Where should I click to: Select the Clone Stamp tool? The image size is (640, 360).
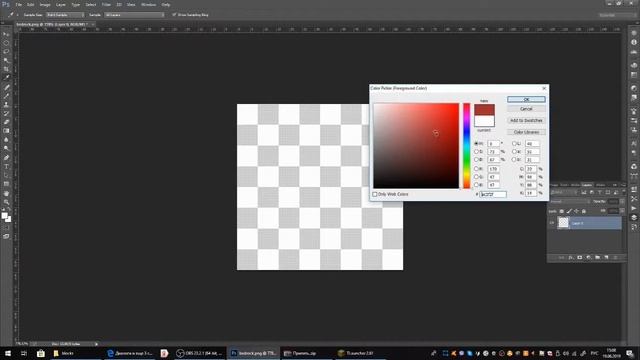(x=6, y=104)
